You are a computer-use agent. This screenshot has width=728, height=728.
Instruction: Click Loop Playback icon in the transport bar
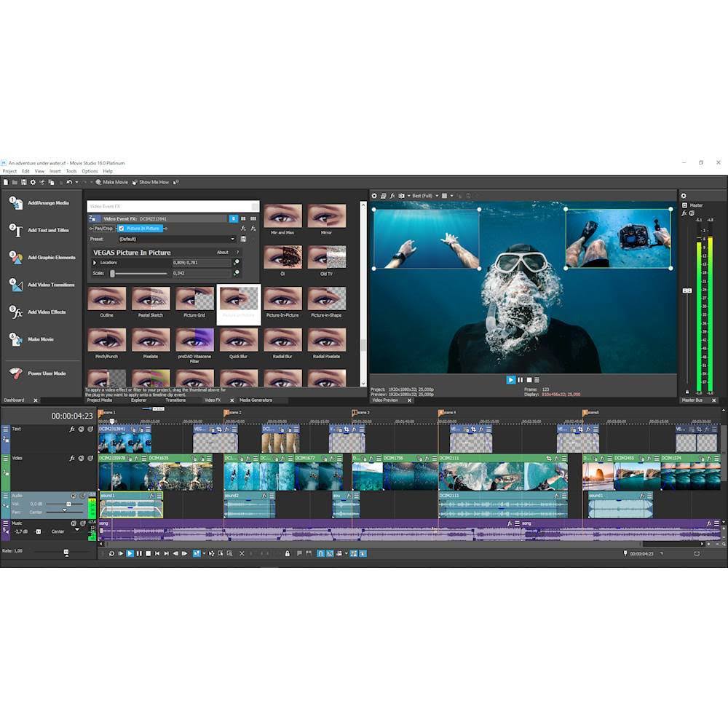pyautogui.click(x=111, y=553)
